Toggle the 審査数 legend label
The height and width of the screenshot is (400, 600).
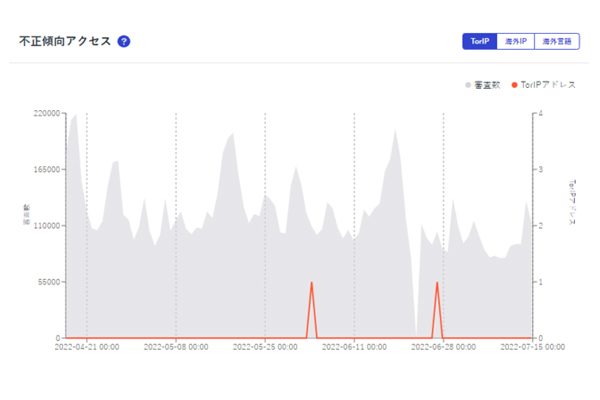click(x=487, y=85)
